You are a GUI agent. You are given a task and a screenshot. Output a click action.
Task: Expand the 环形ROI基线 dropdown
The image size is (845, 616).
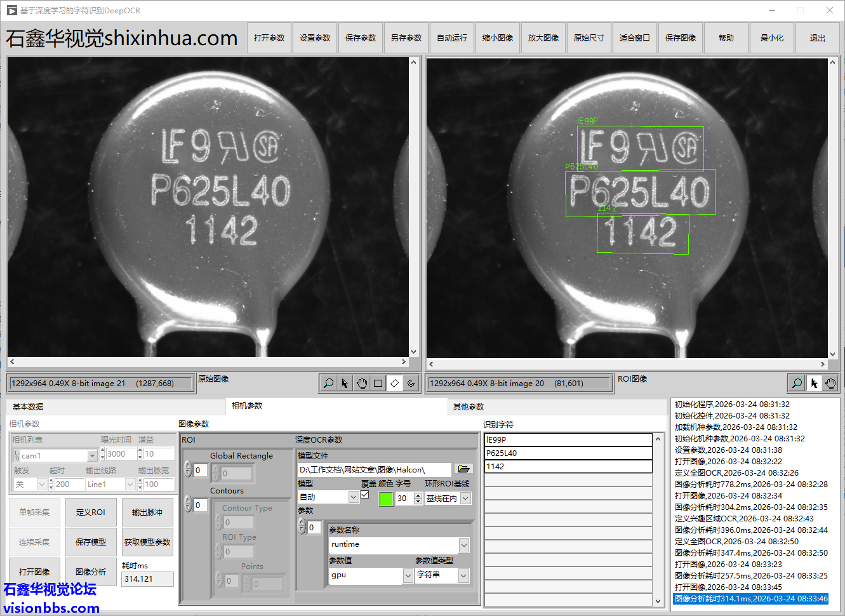pos(465,499)
